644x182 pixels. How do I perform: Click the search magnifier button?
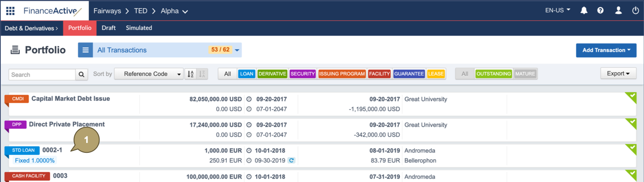(81, 75)
